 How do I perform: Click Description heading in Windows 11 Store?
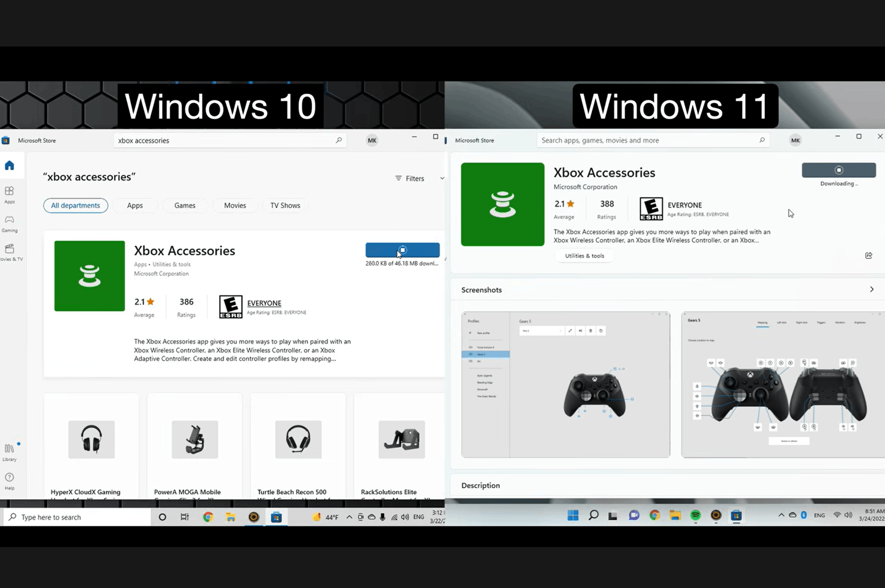[480, 486]
